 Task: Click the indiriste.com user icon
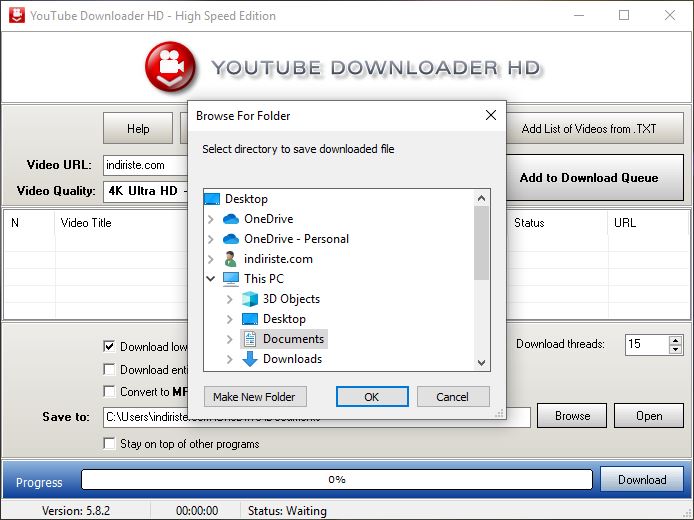[x=230, y=259]
